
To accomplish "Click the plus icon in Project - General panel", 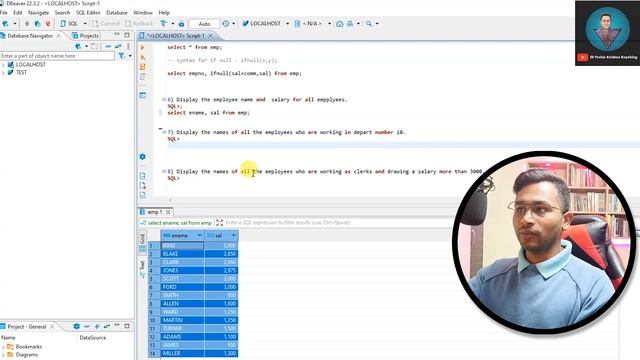I will coord(97,327).
